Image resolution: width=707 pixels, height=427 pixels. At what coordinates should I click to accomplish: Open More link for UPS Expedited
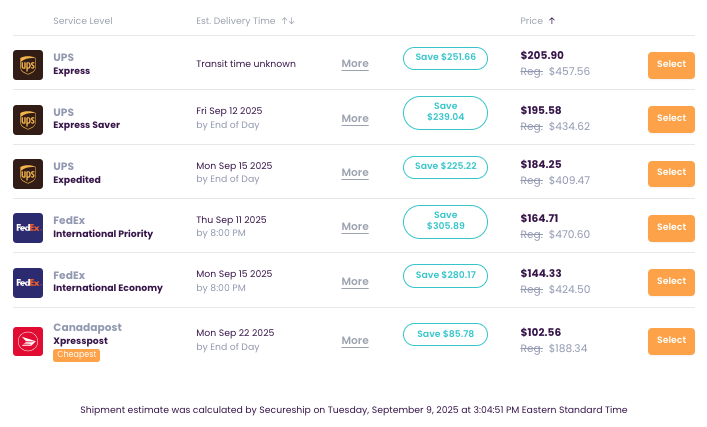click(x=355, y=173)
